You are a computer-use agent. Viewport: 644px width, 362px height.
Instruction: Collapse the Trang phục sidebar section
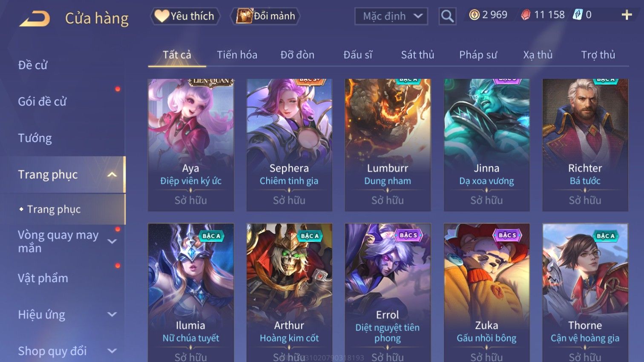pos(112,174)
